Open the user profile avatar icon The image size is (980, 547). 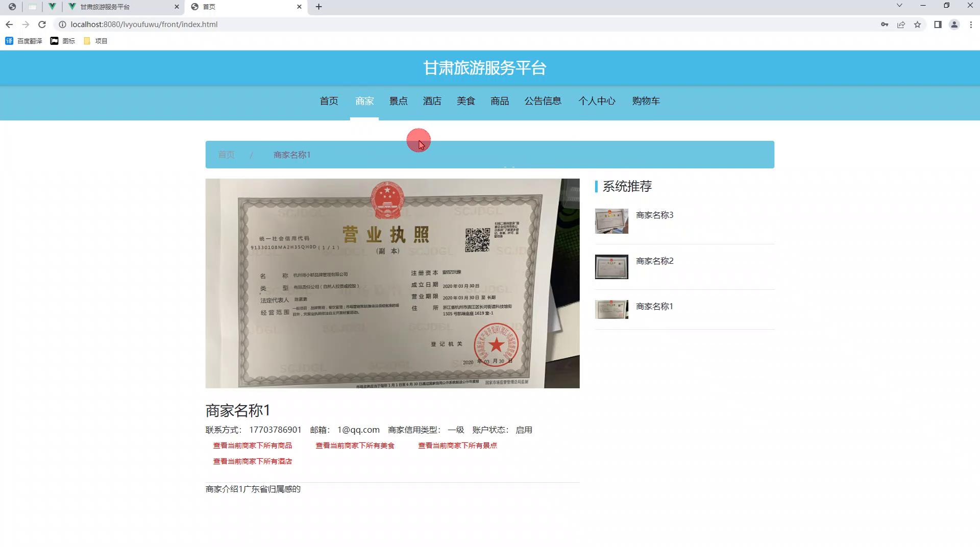tap(954, 24)
